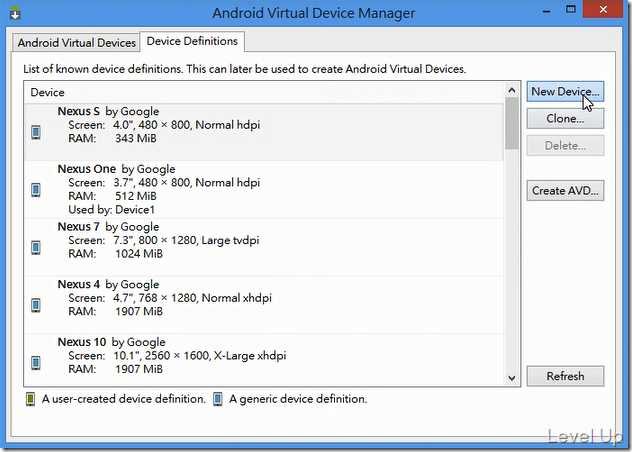This screenshot has height=452, width=632.
Task: Click the Clone... button
Action: point(565,119)
